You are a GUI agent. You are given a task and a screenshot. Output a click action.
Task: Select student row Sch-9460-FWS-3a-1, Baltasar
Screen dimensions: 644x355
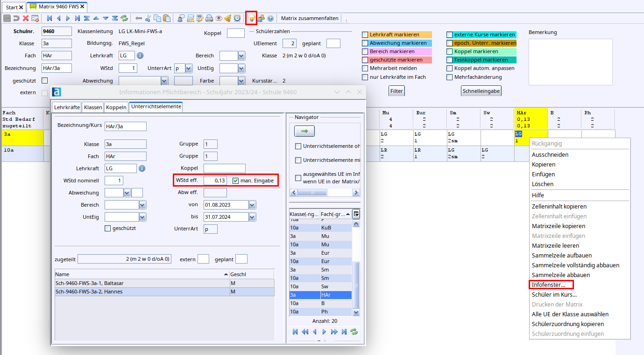pyautogui.click(x=164, y=283)
